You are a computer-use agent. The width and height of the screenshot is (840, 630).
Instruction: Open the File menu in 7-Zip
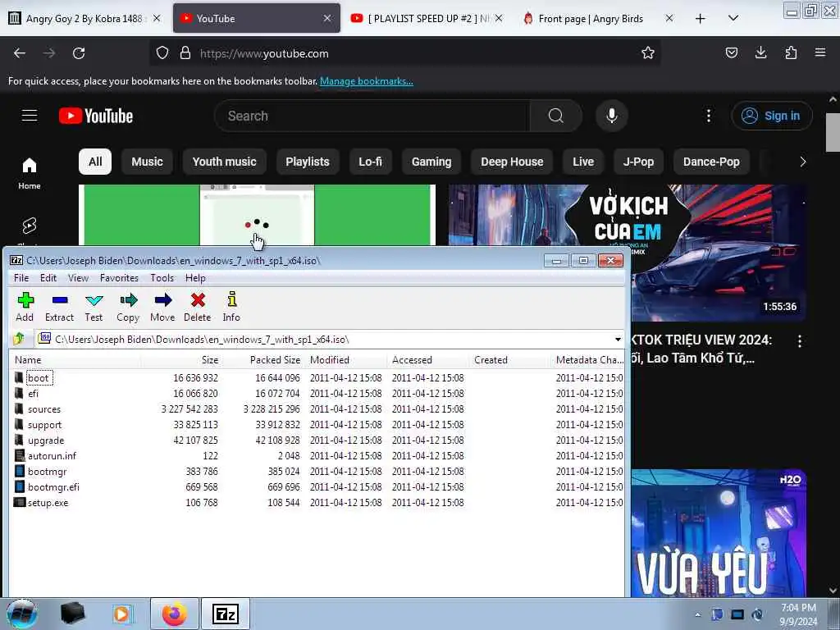(21, 277)
